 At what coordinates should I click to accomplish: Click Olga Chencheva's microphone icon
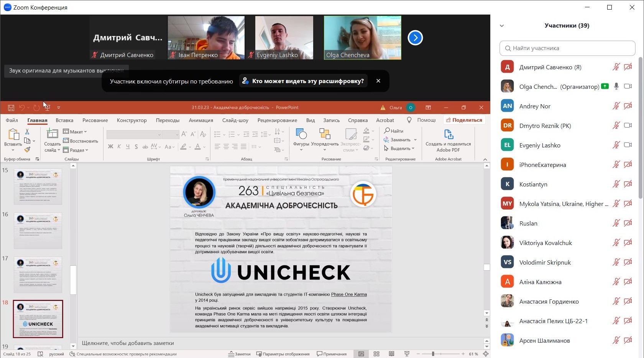click(616, 87)
